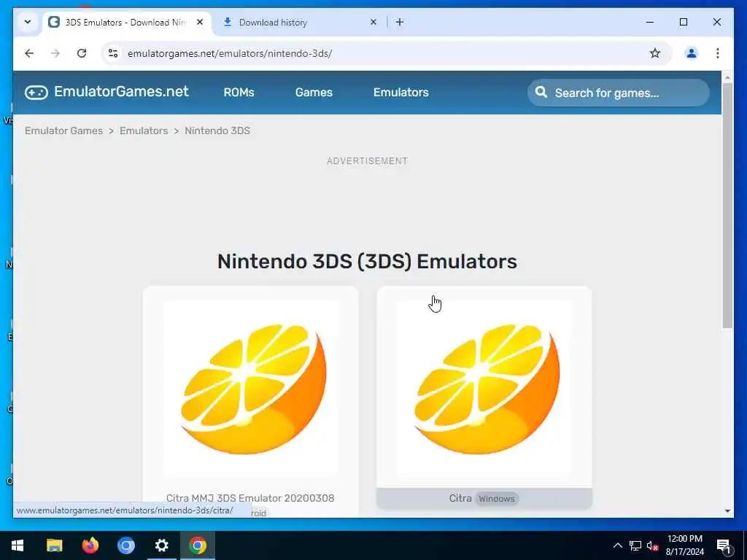The image size is (747, 560).
Task: Open the notification center icon
Action: click(x=724, y=545)
